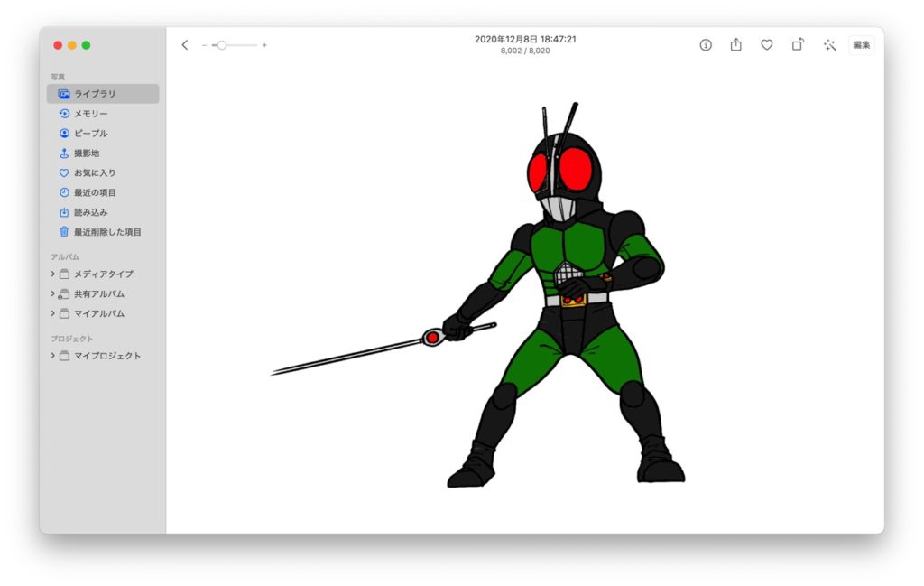Viewport: 924px width, 586px height.
Task: Go back with the left chevron arrow
Action: pos(184,45)
